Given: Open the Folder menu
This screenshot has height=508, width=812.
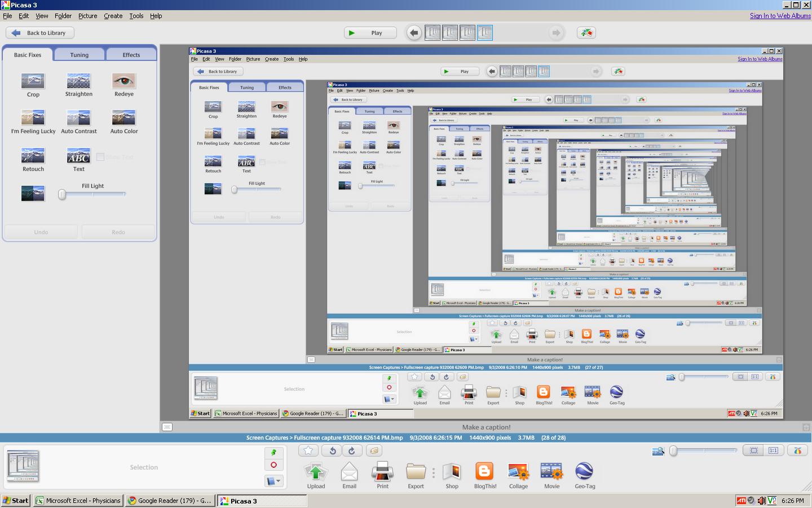Looking at the screenshot, I should [63, 16].
